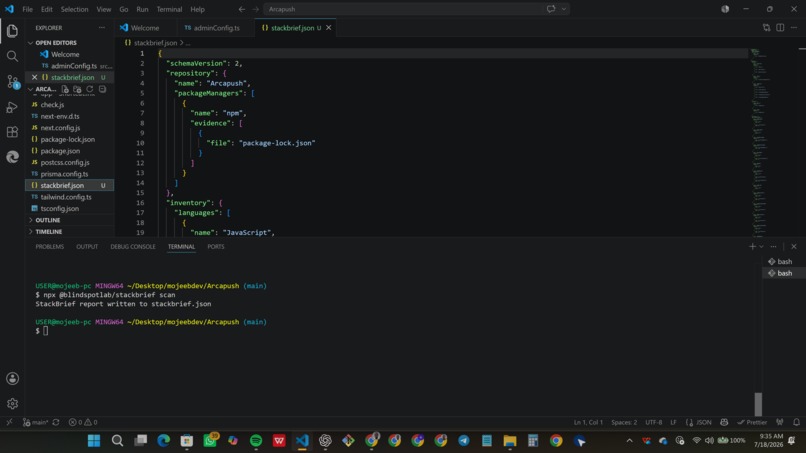Image resolution: width=806 pixels, height=453 pixels.
Task: Click the New File icon in Explorer
Action: point(65,89)
